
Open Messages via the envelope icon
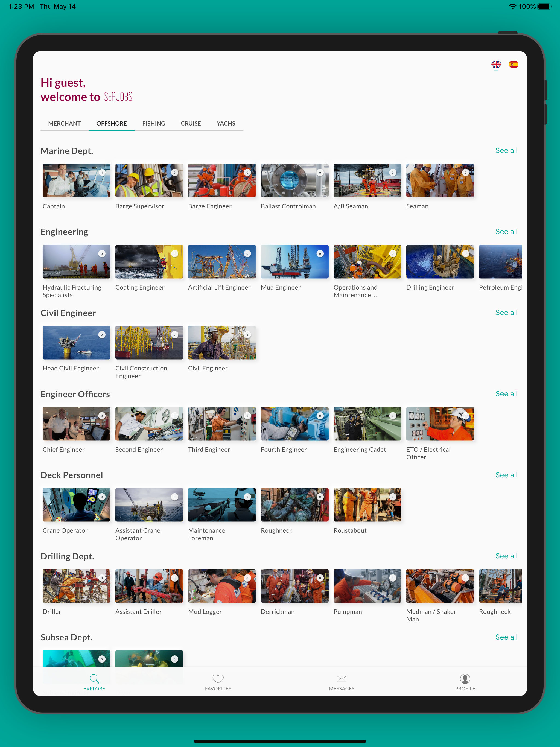click(x=342, y=678)
